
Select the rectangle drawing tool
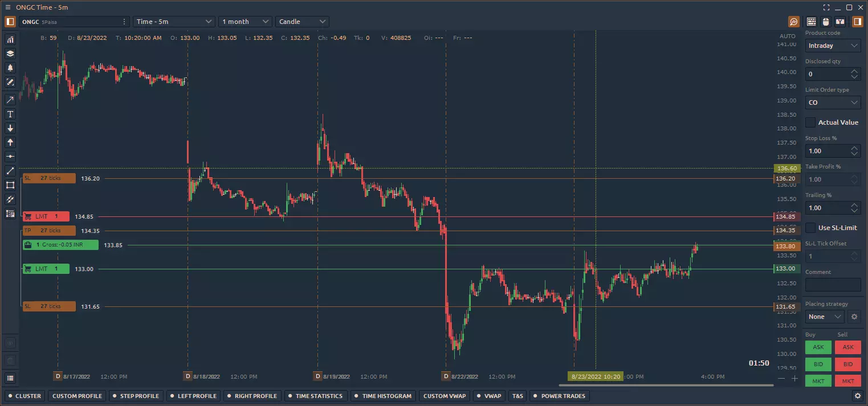point(10,185)
